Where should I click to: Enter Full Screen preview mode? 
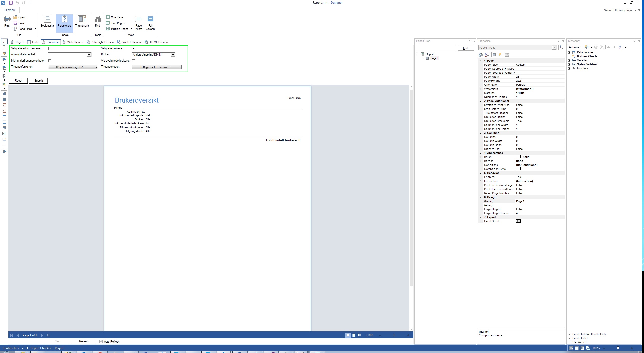point(150,23)
